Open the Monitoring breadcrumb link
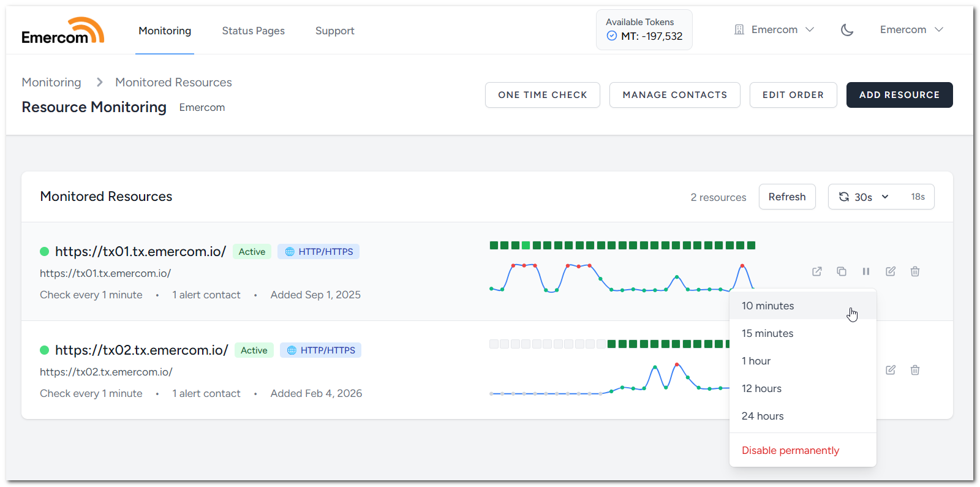The image size is (980, 487). (51, 82)
